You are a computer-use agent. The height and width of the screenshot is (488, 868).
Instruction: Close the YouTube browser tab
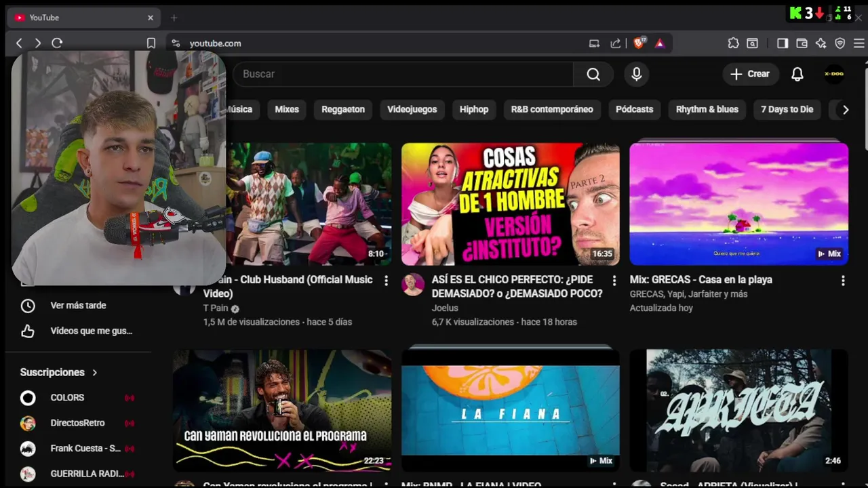151,18
